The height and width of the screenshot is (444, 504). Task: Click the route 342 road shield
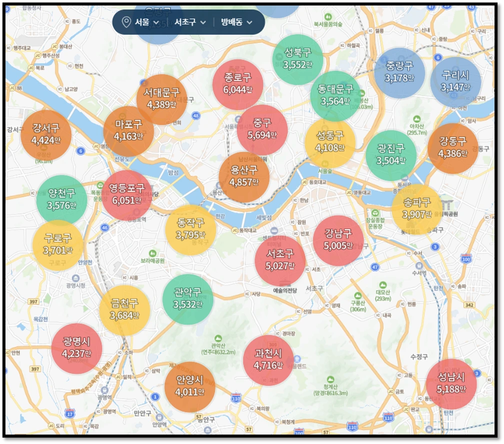[x=469, y=305]
